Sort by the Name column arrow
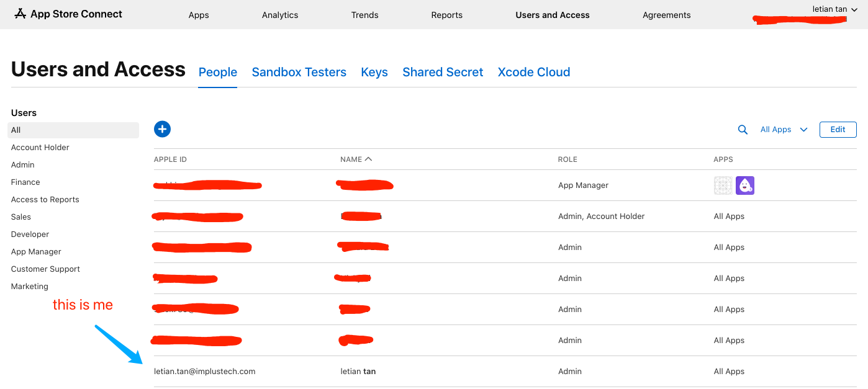The image size is (868, 389). [x=369, y=159]
